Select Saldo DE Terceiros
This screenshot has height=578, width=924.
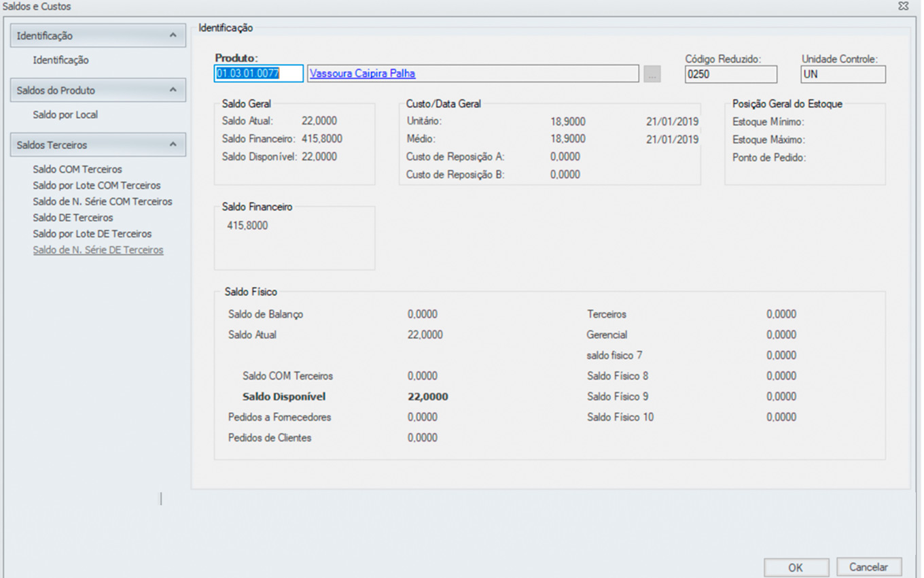point(73,218)
